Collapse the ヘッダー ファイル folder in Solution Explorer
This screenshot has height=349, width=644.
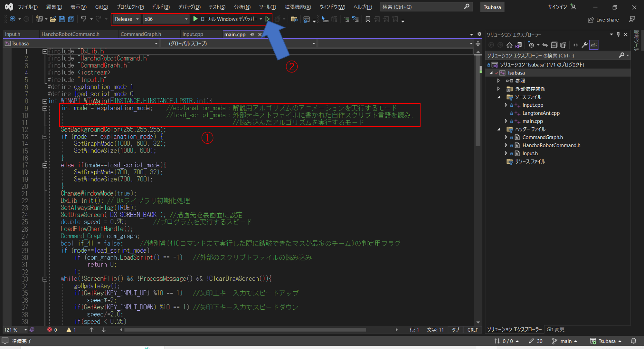499,129
